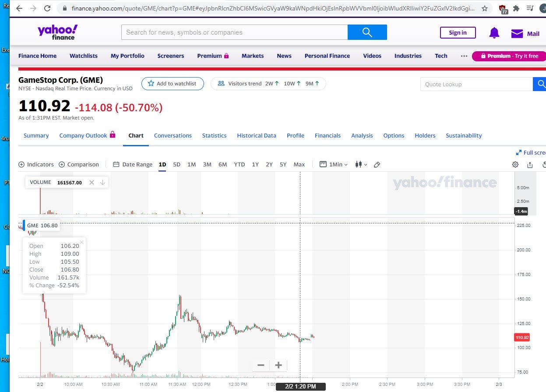Screen dimensions: 546x392
Task: Open the media control playlist icon
Action: (530, 8)
